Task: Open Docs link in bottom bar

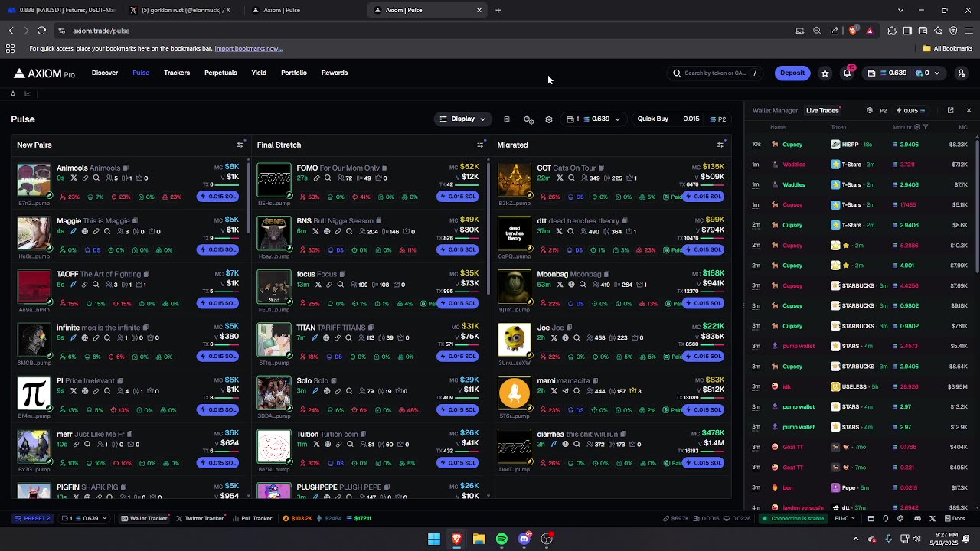Action: (955, 518)
